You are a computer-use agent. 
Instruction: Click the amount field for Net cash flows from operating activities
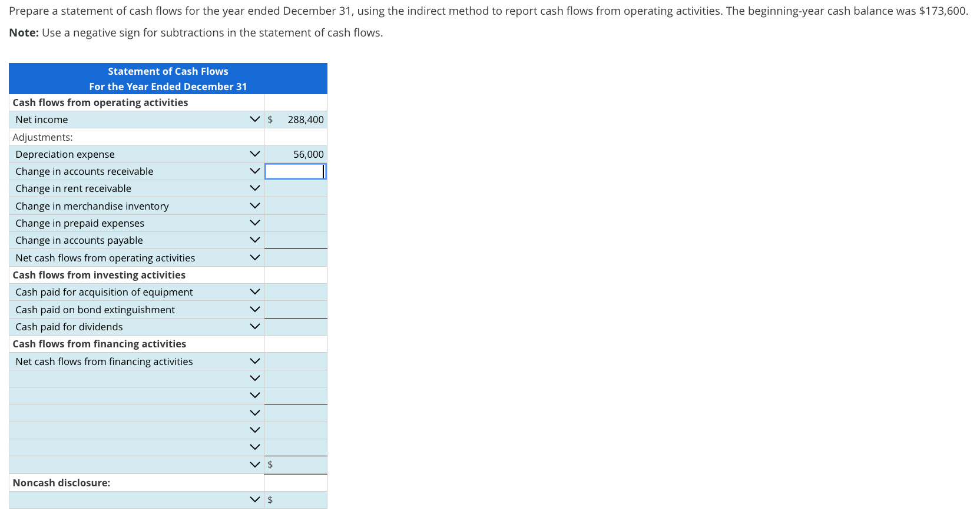click(x=296, y=258)
